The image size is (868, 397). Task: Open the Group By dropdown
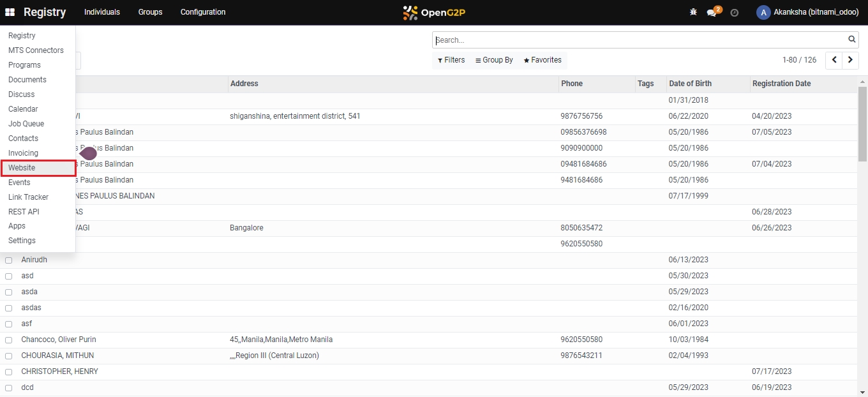494,60
